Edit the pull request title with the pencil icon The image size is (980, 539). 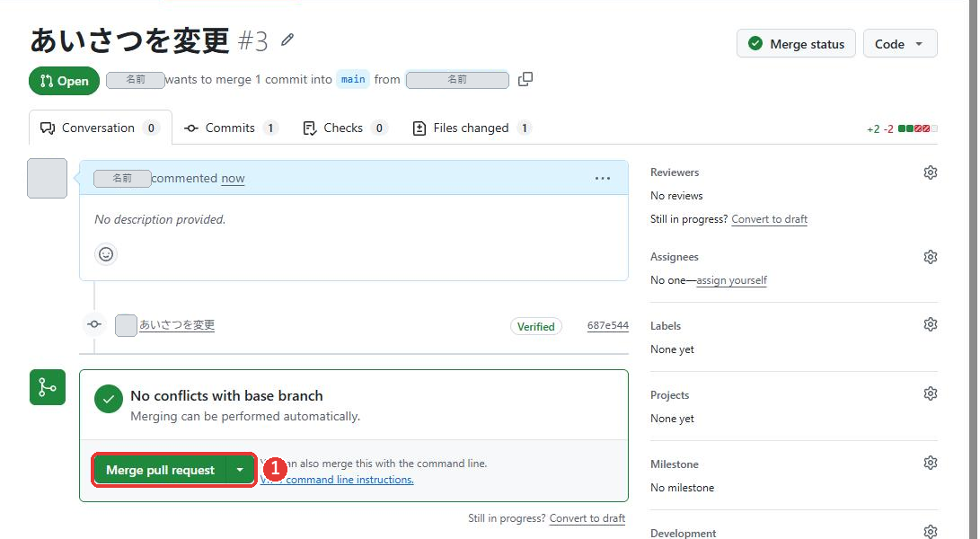[x=287, y=40]
